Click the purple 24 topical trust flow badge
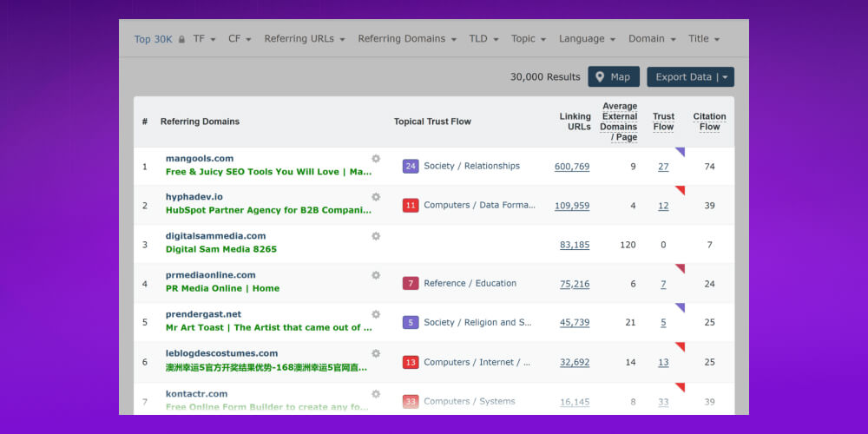 coord(411,166)
